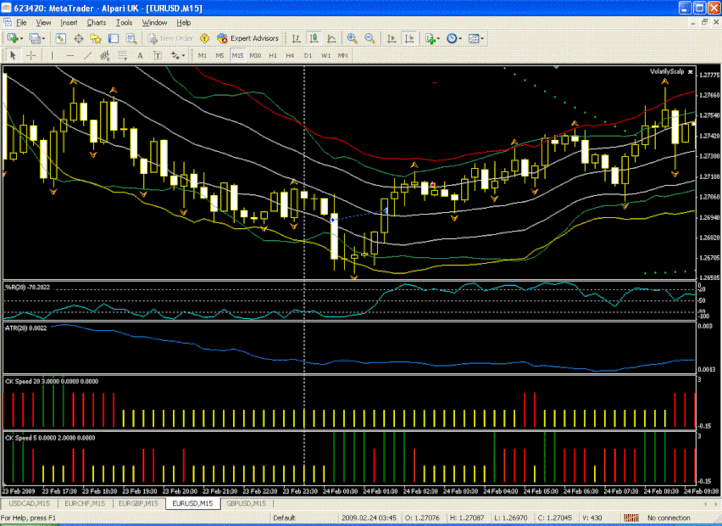Toggle Chart Shift
Screen dimensions: 722x526
pos(409,39)
